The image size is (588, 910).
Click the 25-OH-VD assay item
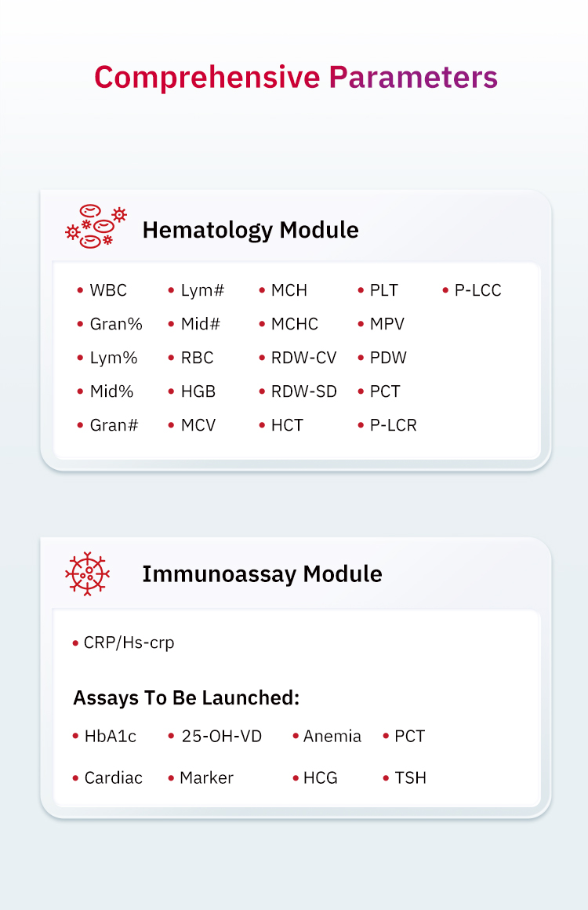point(221,737)
